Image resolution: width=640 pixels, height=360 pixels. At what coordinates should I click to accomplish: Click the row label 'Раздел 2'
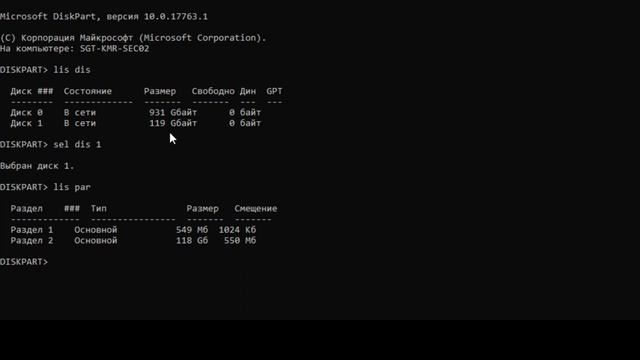[32, 241]
